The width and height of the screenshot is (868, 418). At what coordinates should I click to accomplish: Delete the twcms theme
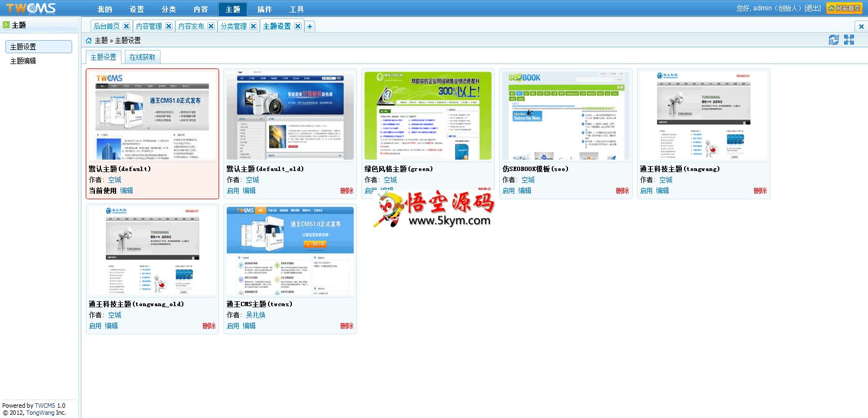click(x=347, y=326)
